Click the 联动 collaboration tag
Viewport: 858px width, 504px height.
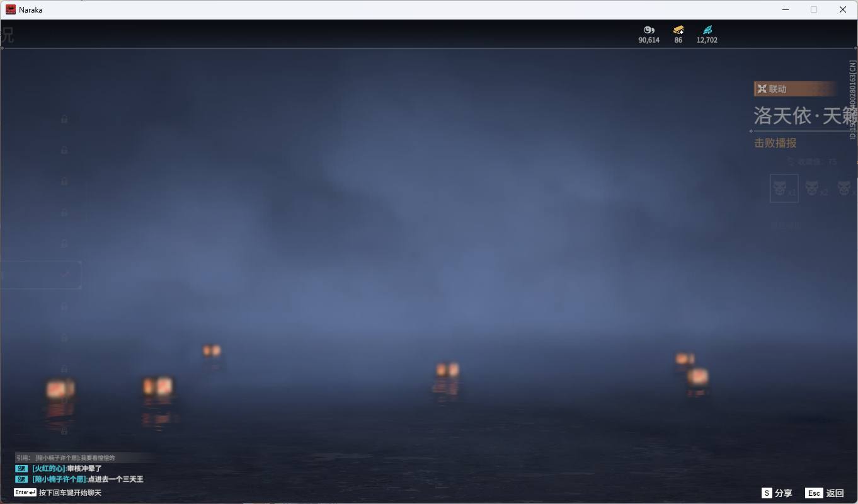[x=795, y=89]
